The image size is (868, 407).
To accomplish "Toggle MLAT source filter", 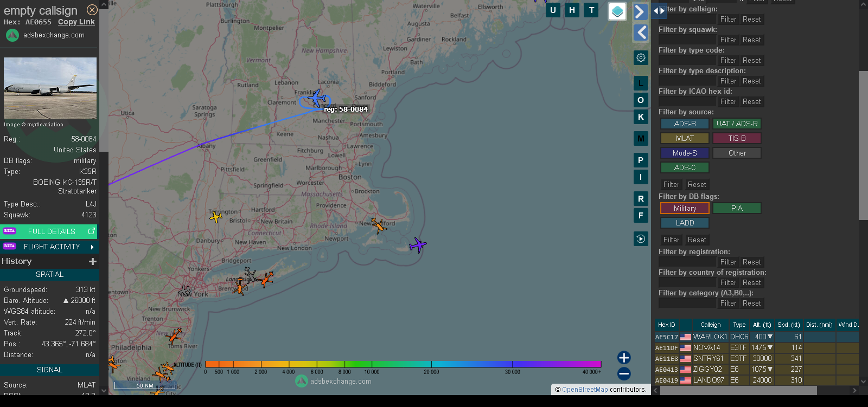I will [685, 138].
